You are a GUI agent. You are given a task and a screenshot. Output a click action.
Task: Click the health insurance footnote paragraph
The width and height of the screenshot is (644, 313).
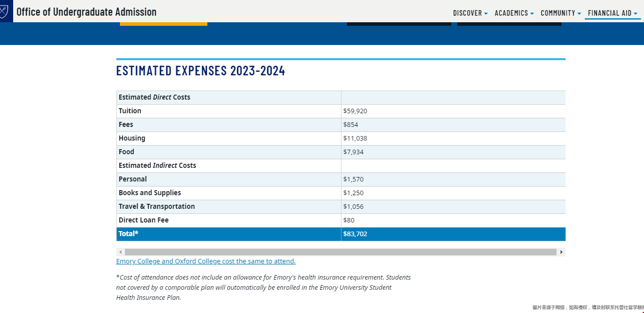coord(264,287)
